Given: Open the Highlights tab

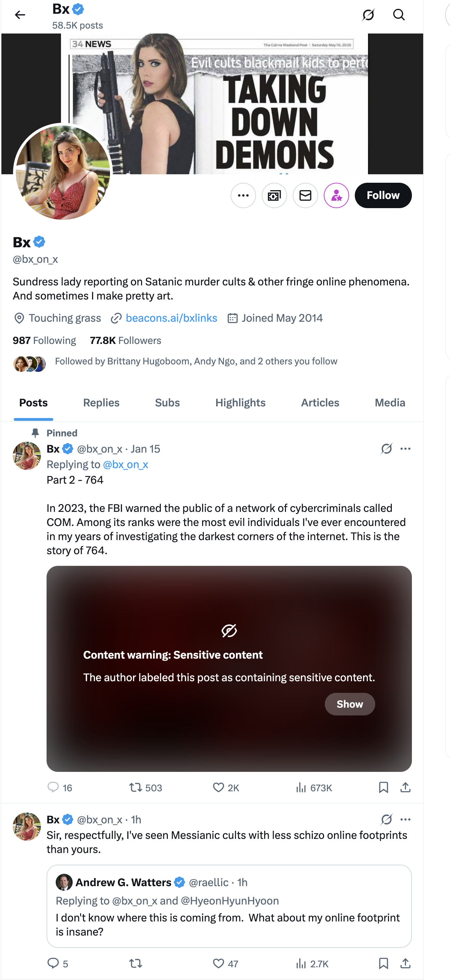Looking at the screenshot, I should point(241,403).
